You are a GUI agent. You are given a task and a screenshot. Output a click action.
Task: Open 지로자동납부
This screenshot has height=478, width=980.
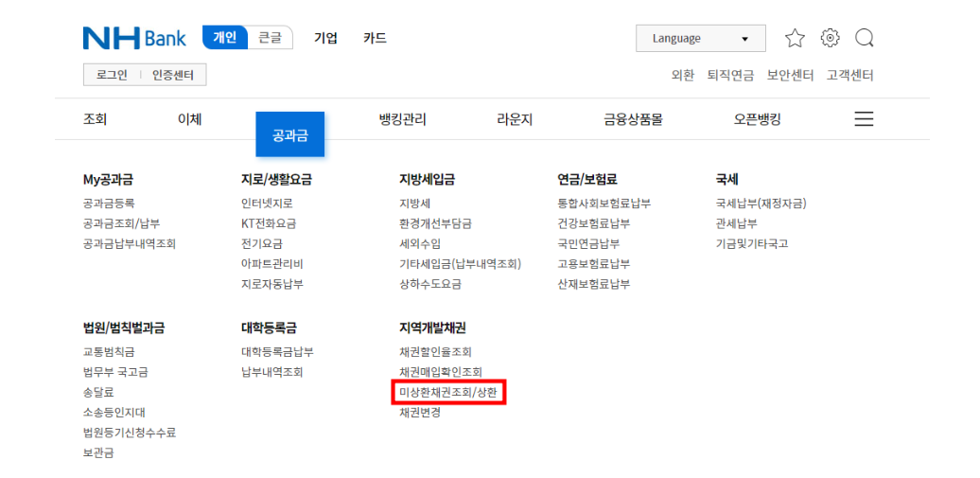271,284
